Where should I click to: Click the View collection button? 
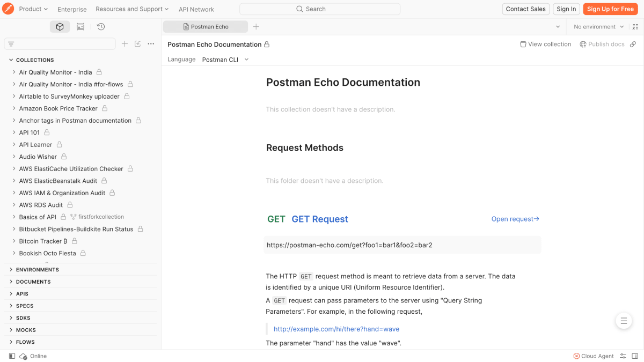(546, 45)
